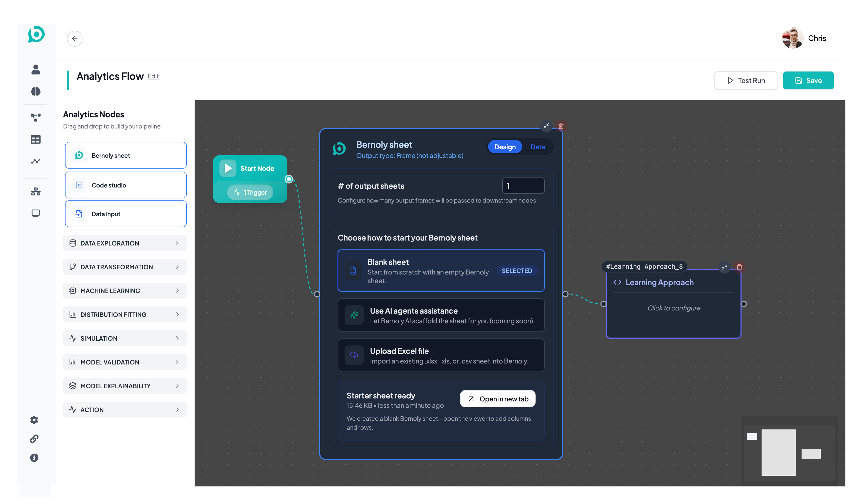This screenshot has width=862, height=504.
Task: Click the brain icon in left sidebar
Action: point(36,91)
